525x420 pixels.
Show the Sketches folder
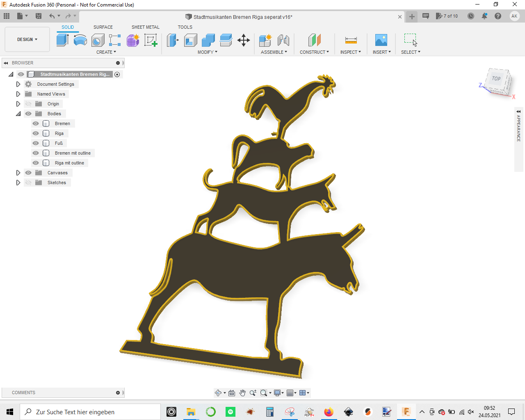coord(28,183)
